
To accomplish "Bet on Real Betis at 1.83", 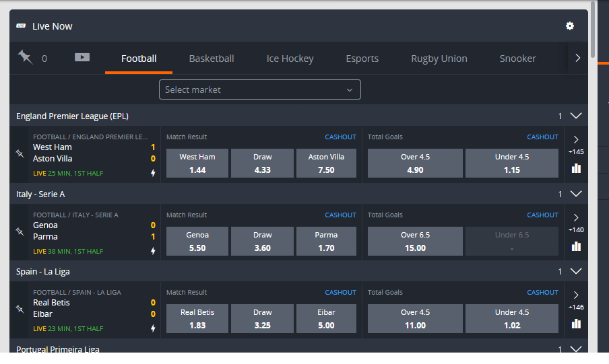I will tap(197, 318).
